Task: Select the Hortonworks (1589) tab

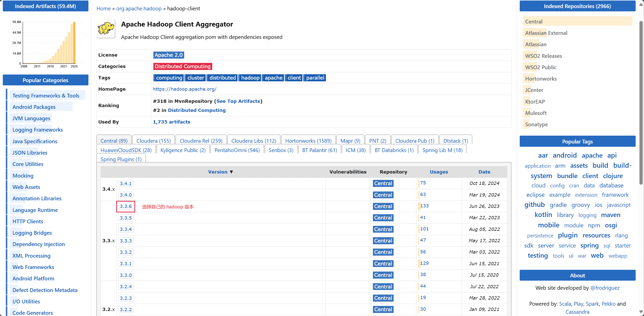Action: (x=308, y=141)
